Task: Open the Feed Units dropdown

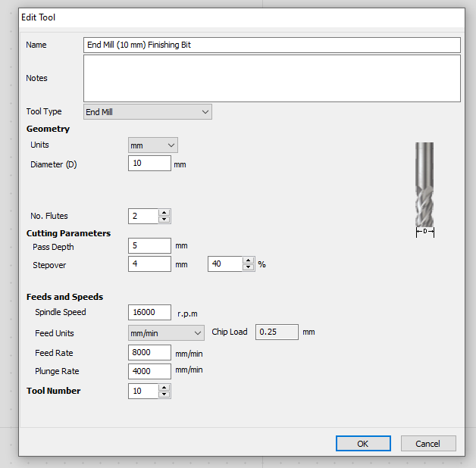Action: 166,332
